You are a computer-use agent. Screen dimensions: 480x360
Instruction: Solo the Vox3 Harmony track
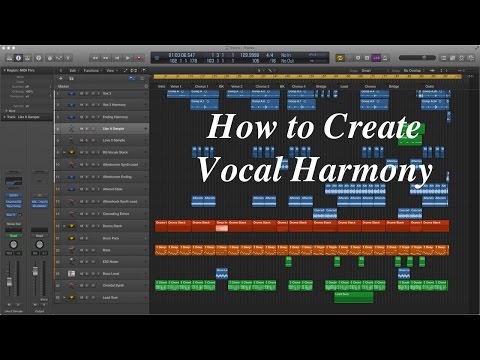87,105
